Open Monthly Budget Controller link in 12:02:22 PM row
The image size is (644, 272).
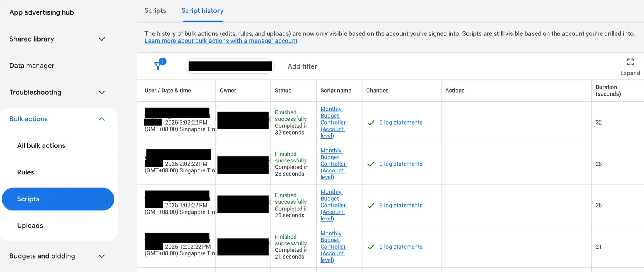(333, 247)
